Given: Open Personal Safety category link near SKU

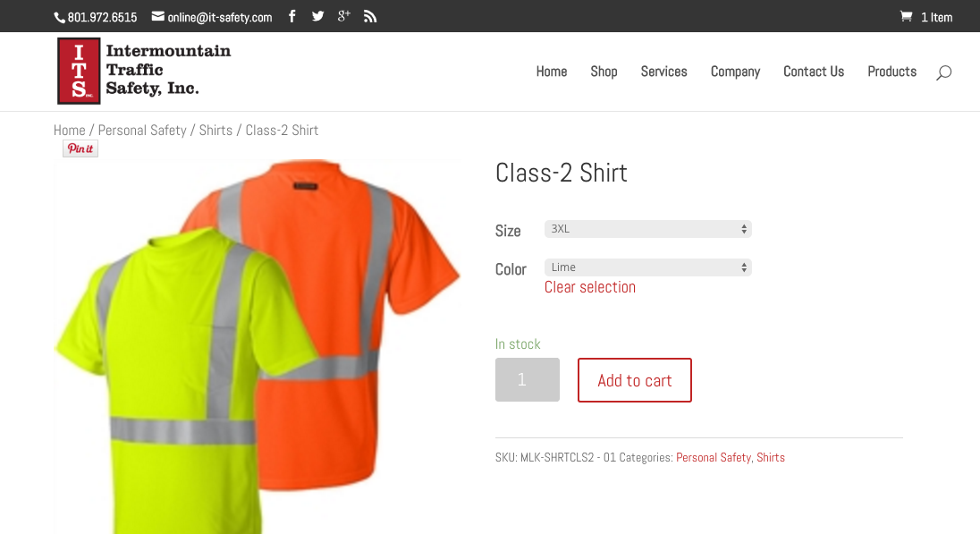Looking at the screenshot, I should tap(714, 458).
